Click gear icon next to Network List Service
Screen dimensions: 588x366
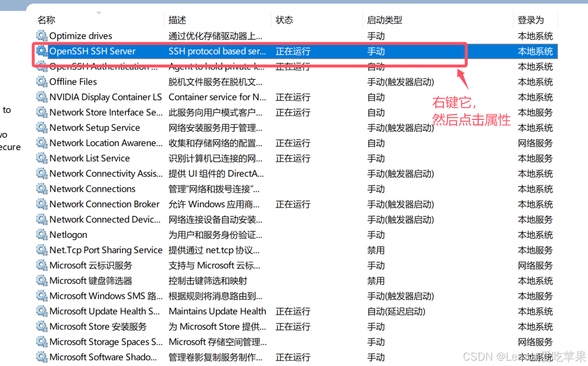point(42,158)
